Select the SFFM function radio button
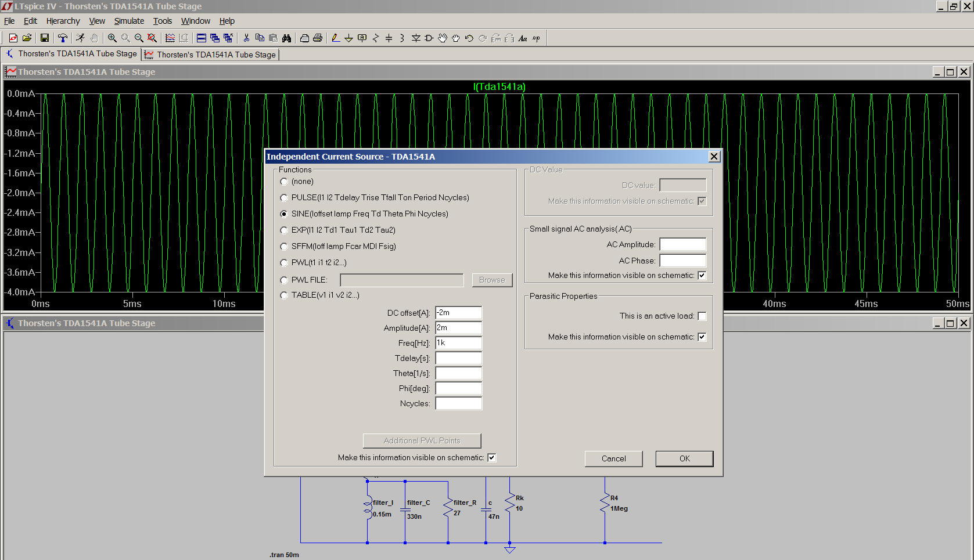 coord(284,247)
